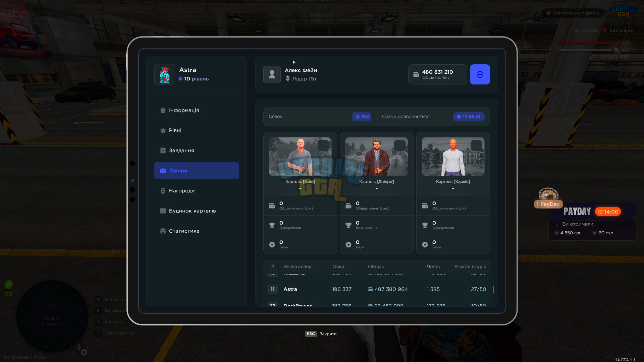644x362 pixels.
Task: Click the clan table scrollbar thumb
Action: coord(493,289)
